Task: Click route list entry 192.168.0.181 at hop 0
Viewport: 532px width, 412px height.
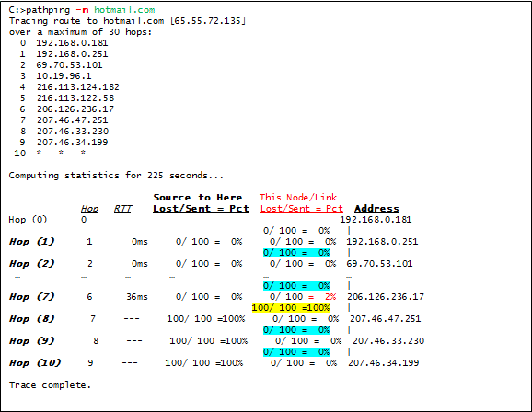Action: 72,43
